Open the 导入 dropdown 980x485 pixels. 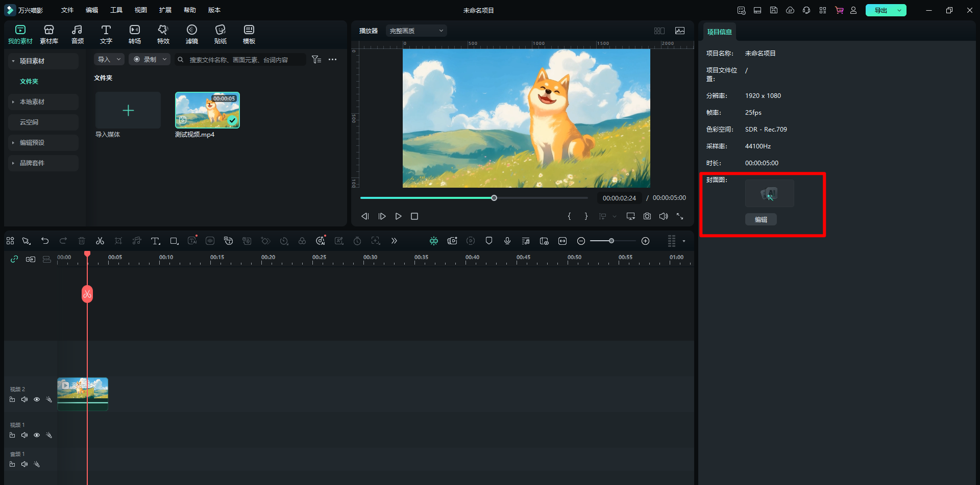click(x=109, y=60)
